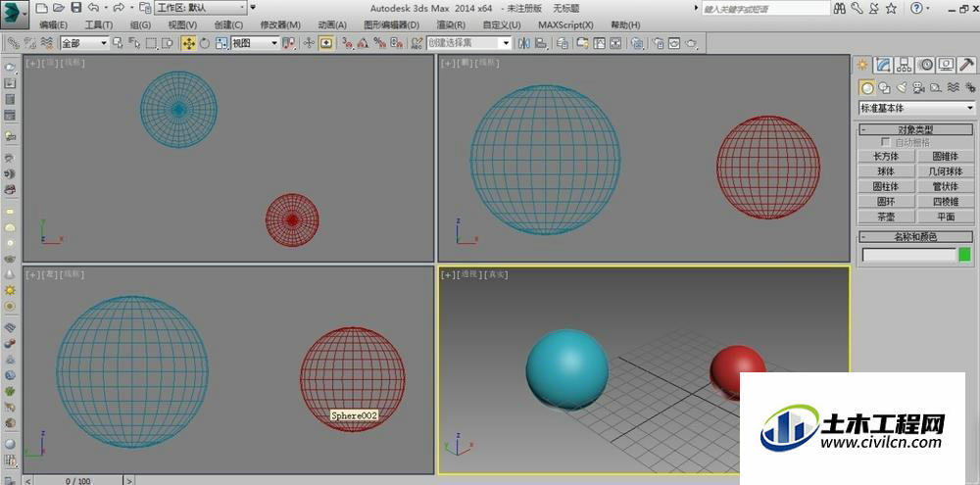Toggle Window/Crossing selection mode
This screenshot has height=485, width=980.
pos(167,43)
